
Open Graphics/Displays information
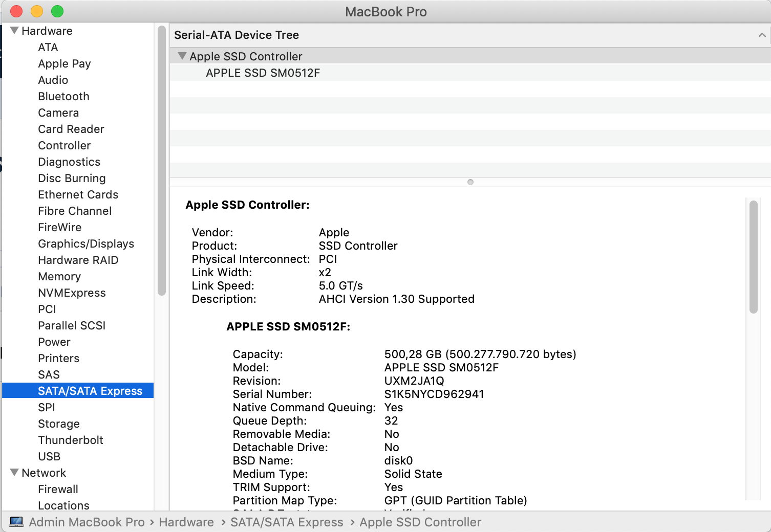point(86,243)
